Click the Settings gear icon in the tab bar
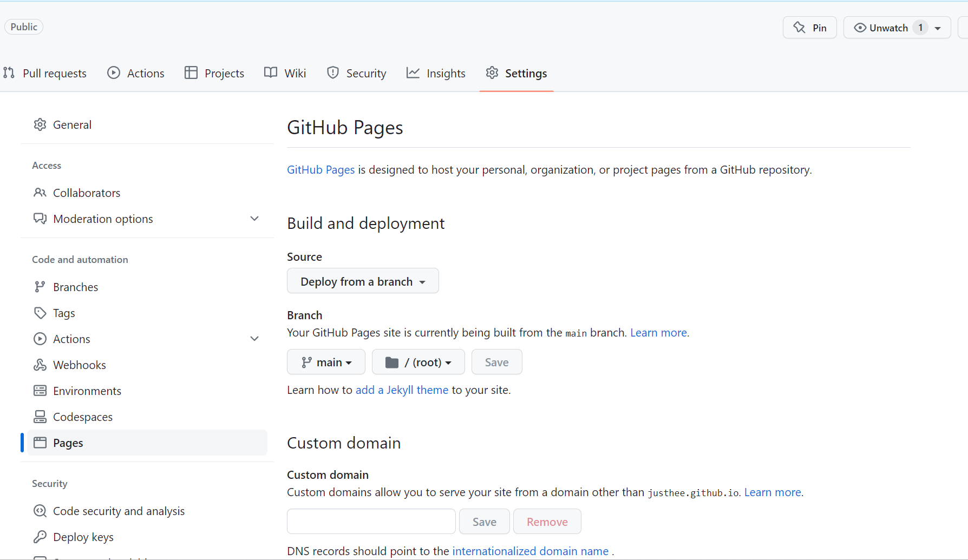The width and height of the screenshot is (968, 560). [492, 73]
